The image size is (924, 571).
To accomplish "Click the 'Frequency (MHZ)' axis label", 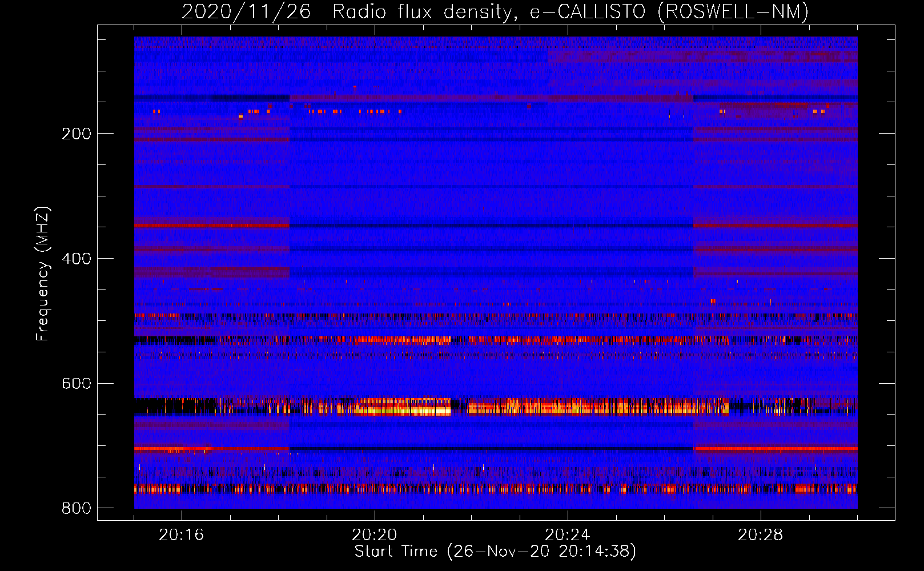I will click(43, 274).
